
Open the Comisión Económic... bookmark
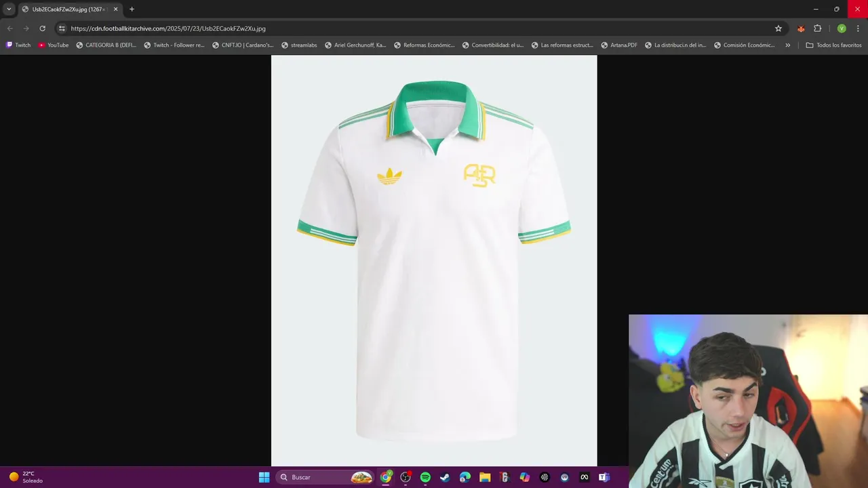tap(745, 45)
